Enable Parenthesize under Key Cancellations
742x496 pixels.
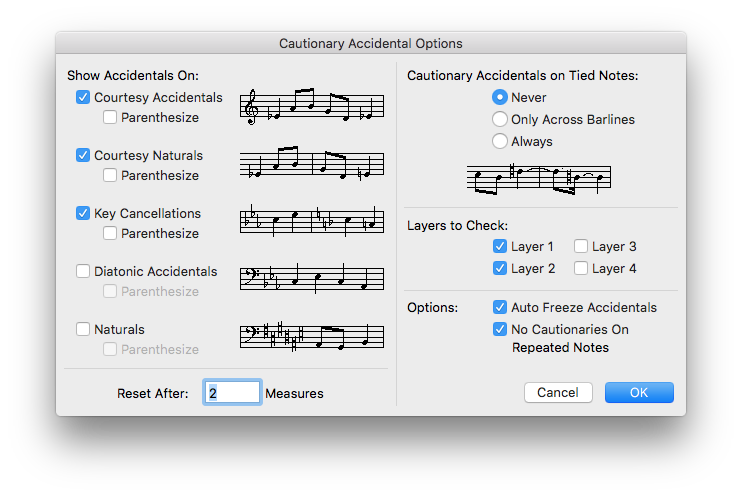pyautogui.click(x=110, y=233)
